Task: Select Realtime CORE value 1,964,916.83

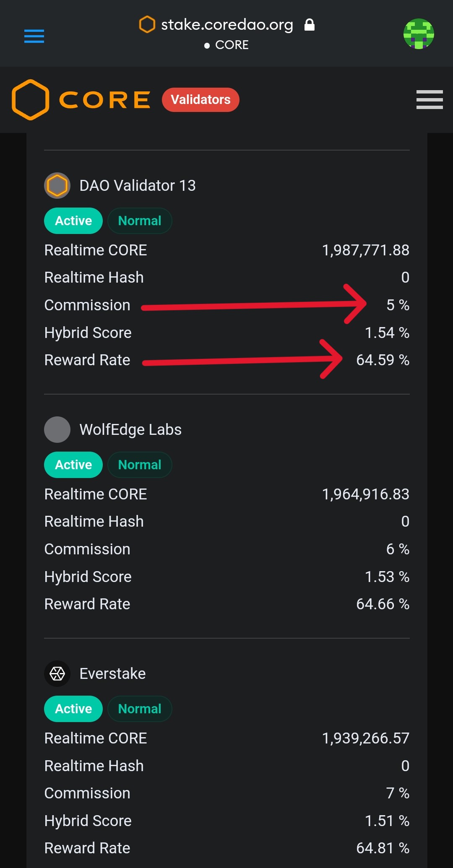Action: [365, 494]
